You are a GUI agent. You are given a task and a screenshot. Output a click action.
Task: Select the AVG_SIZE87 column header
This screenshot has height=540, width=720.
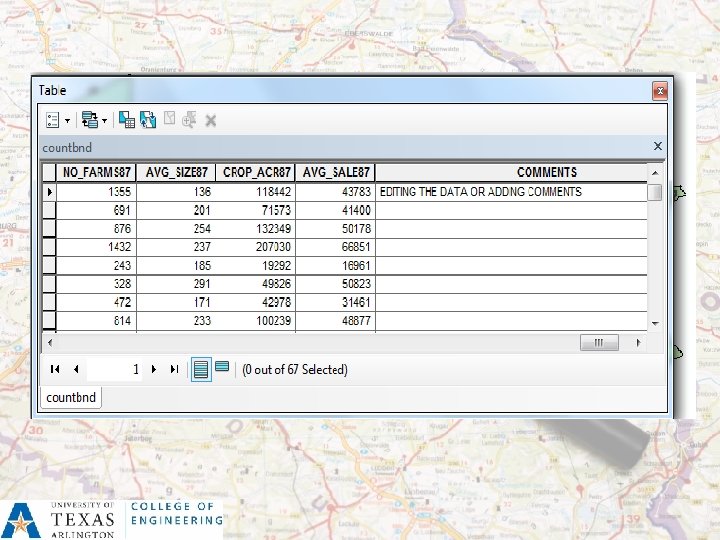coord(176,172)
